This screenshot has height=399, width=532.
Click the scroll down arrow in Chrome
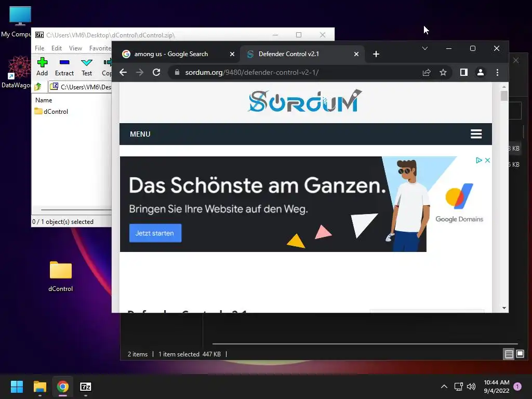504,308
